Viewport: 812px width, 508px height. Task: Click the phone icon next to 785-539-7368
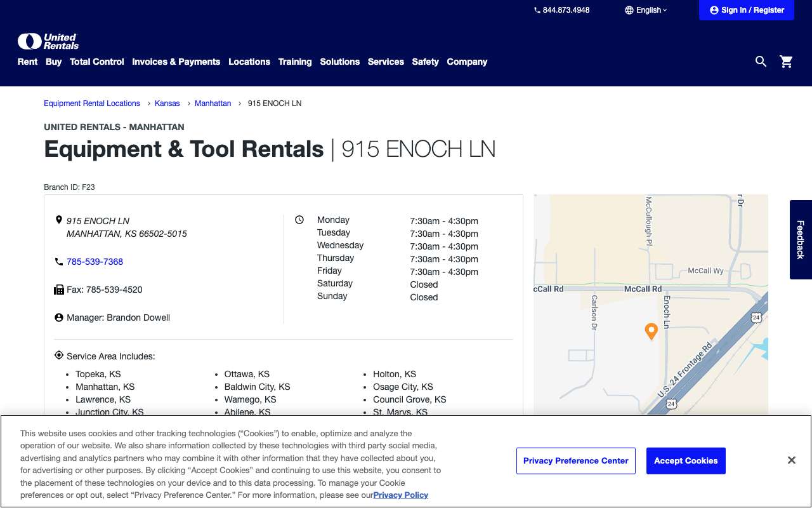59,262
